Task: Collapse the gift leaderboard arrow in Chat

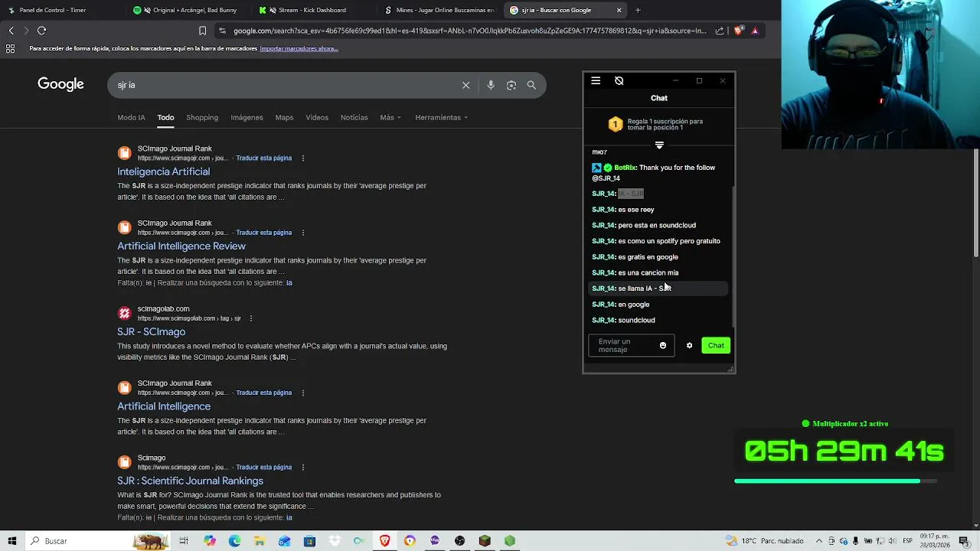Action: pyautogui.click(x=659, y=145)
